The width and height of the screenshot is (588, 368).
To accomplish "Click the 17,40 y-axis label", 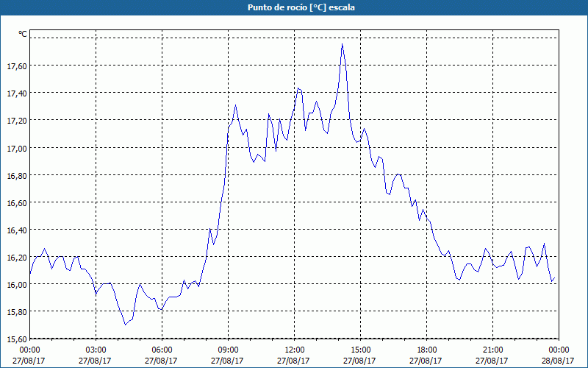I will (17, 93).
